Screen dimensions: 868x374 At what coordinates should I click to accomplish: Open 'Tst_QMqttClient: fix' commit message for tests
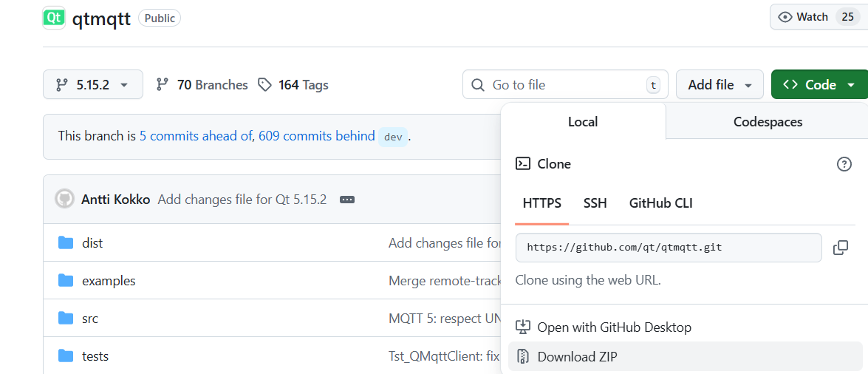[445, 356]
